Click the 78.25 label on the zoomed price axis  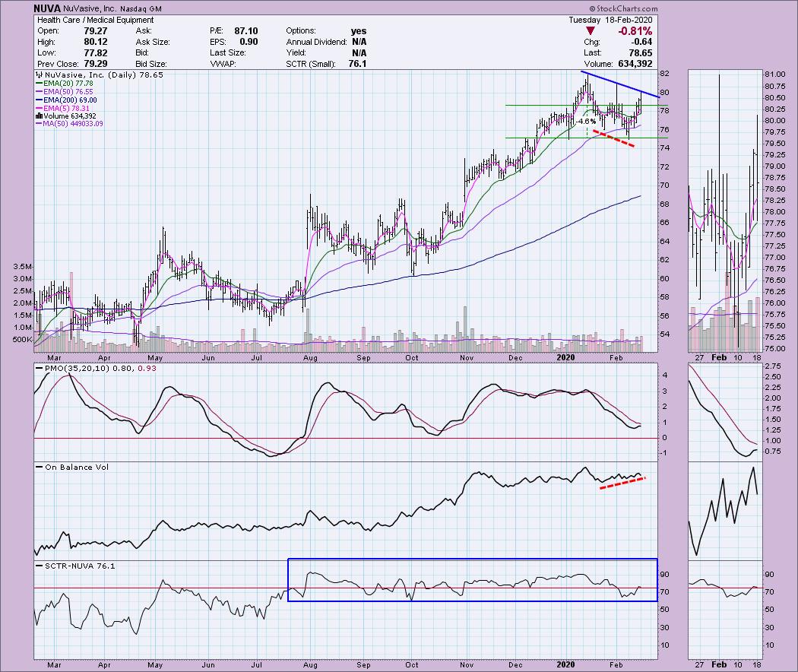(774, 201)
